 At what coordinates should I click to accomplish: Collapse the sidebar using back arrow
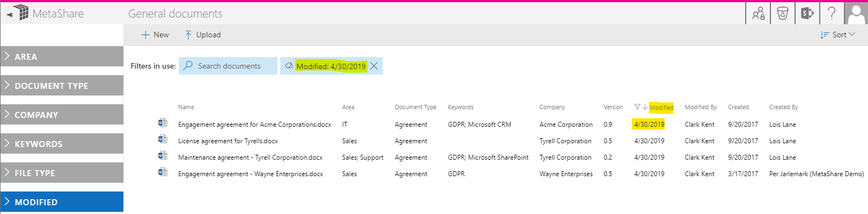point(9,15)
